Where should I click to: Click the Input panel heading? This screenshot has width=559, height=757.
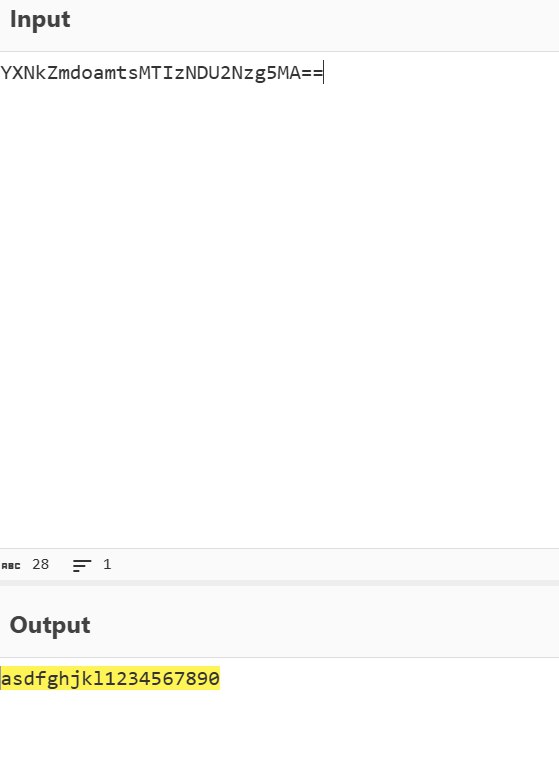point(40,20)
